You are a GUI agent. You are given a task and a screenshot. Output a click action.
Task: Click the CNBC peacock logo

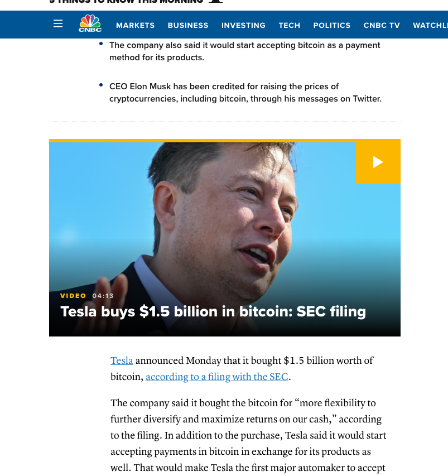pos(90,24)
